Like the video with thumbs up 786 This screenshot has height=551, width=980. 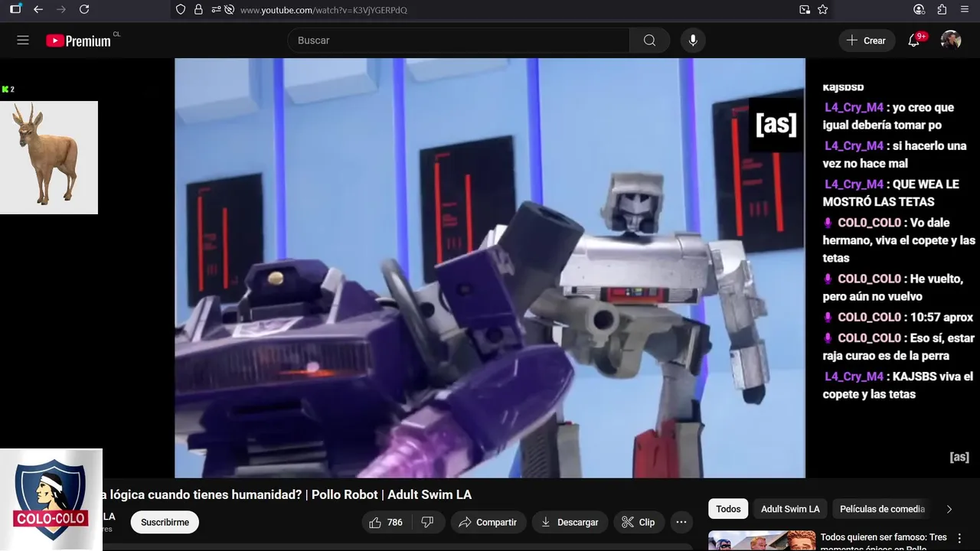(386, 522)
